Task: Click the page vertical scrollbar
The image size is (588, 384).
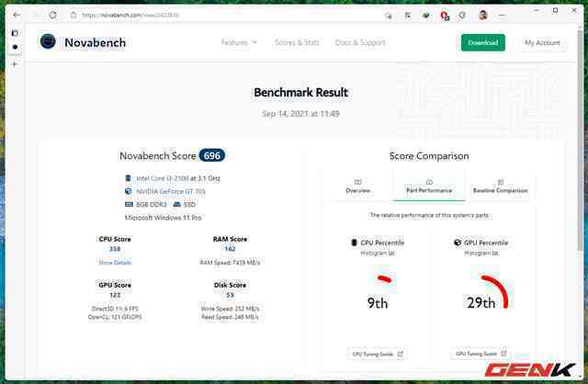Action: (x=581, y=142)
